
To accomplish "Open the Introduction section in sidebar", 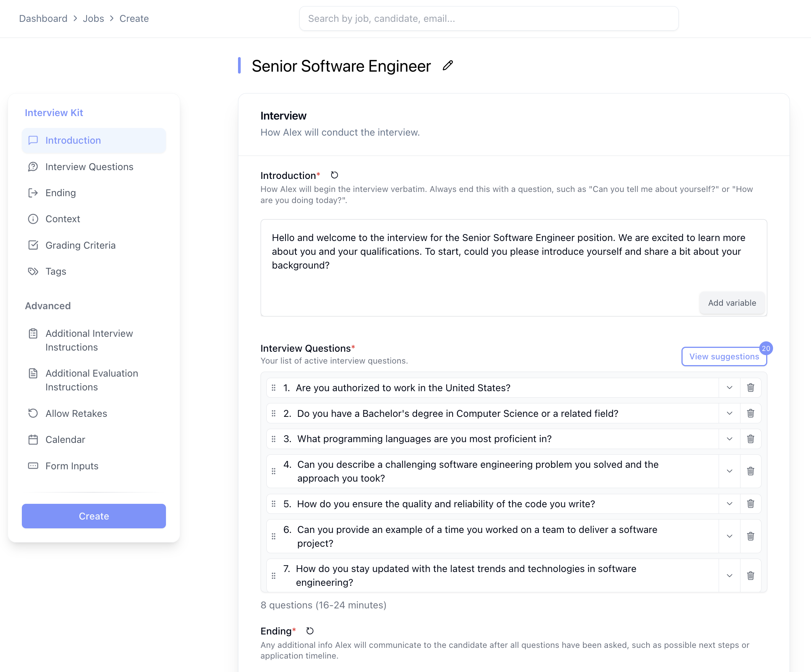I will coord(94,141).
